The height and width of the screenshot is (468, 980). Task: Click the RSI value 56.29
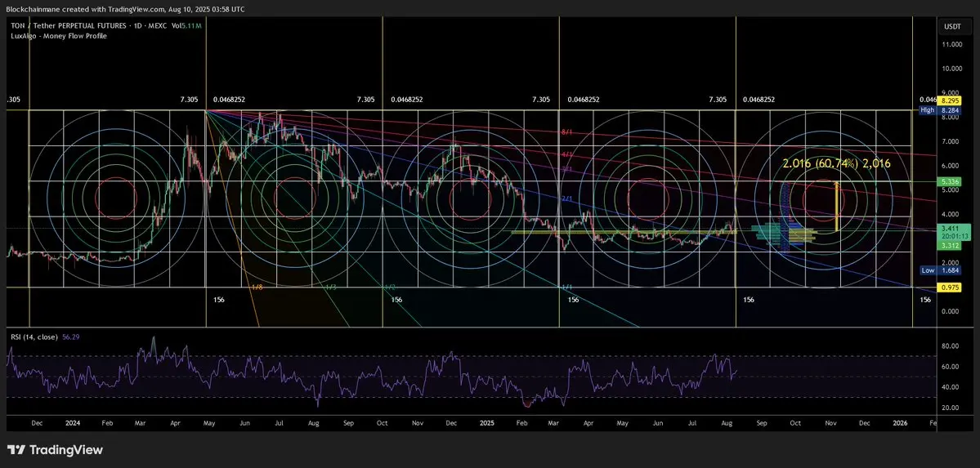[70, 337]
